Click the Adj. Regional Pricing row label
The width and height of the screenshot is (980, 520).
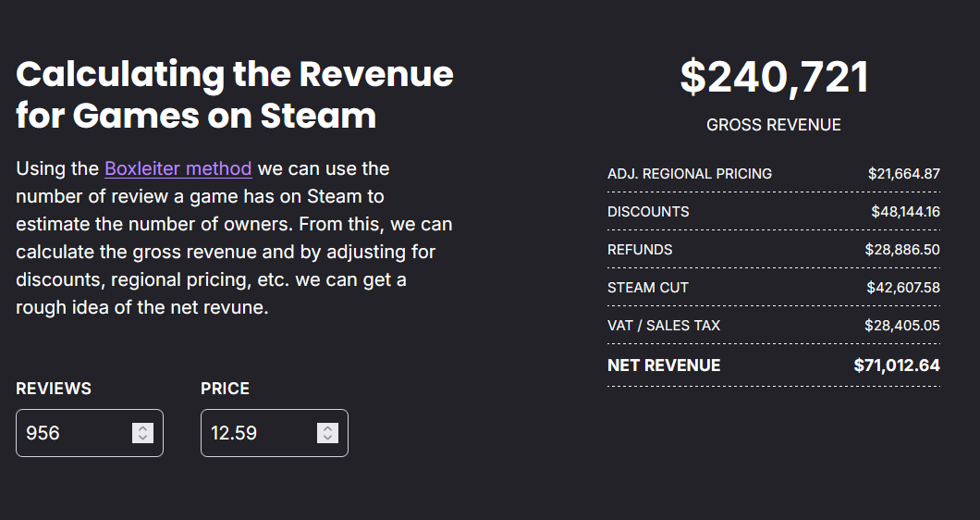pyautogui.click(x=689, y=174)
